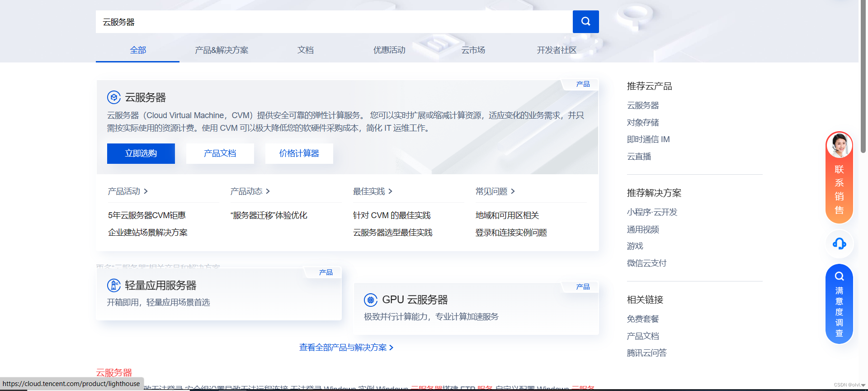
Task: Expand 常见问题 section arrow
Action: [513, 191]
